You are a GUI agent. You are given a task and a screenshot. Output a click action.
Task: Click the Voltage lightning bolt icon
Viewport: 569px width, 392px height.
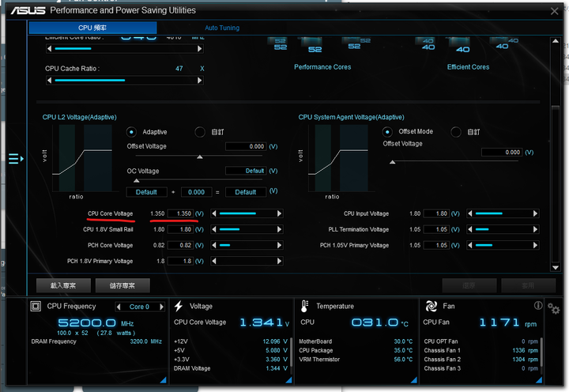click(178, 306)
